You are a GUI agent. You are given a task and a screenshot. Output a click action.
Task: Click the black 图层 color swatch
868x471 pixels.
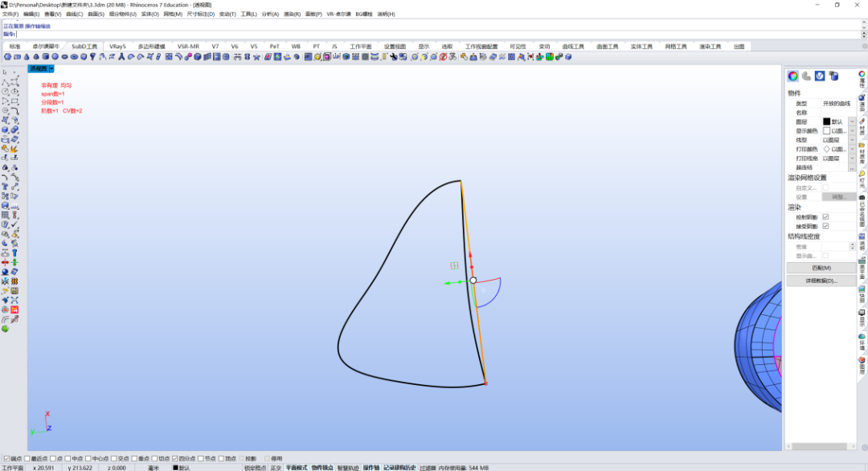click(x=826, y=121)
